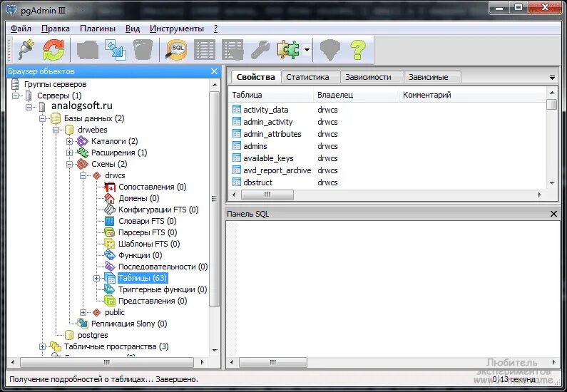Close the object browser (Браузер объектов) panel

coord(214,71)
